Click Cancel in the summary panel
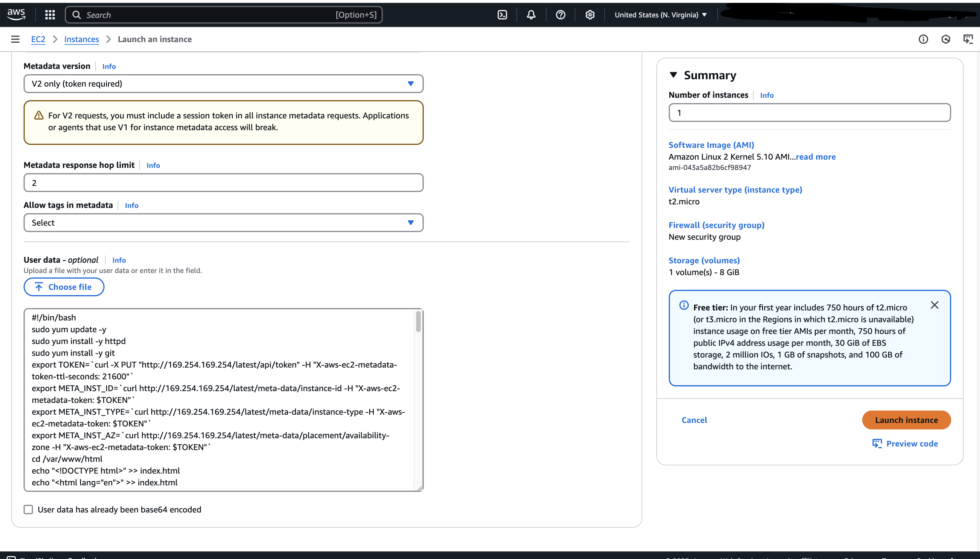This screenshot has width=980, height=559. click(x=694, y=420)
